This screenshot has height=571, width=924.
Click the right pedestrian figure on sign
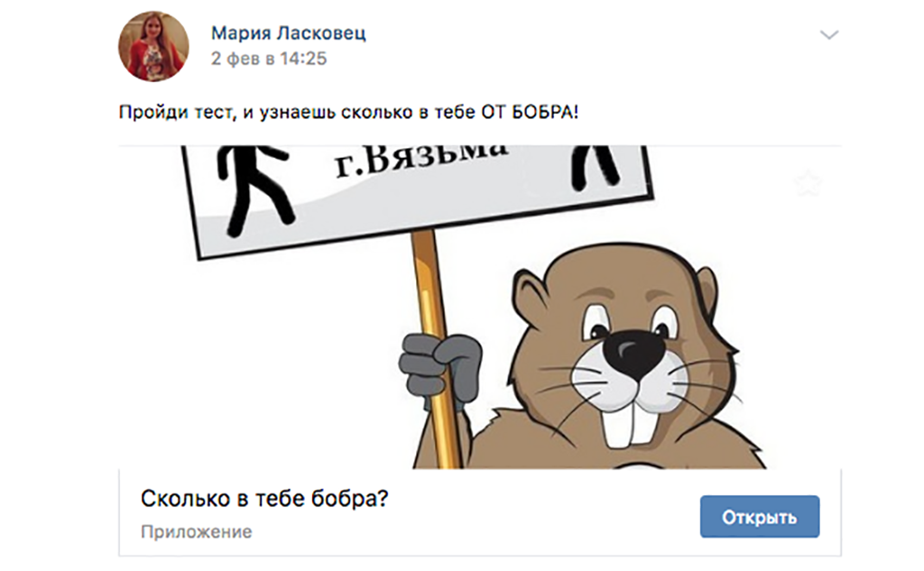click(x=594, y=166)
